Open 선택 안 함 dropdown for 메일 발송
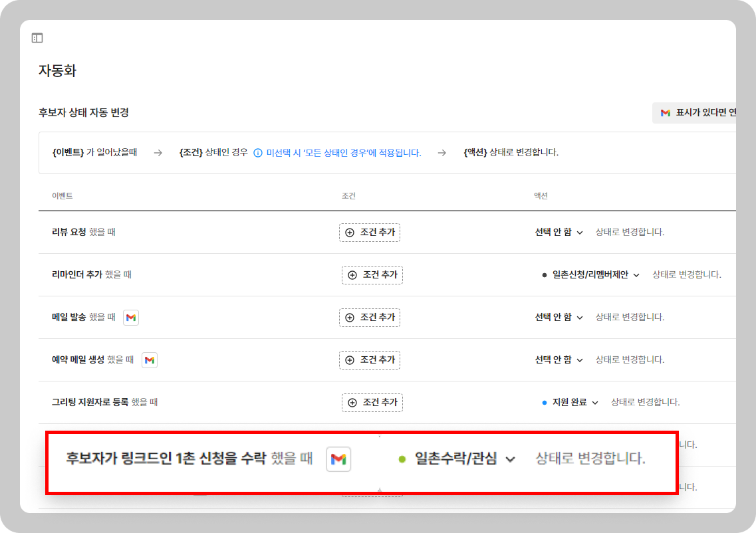The width and height of the screenshot is (756, 533). point(559,318)
